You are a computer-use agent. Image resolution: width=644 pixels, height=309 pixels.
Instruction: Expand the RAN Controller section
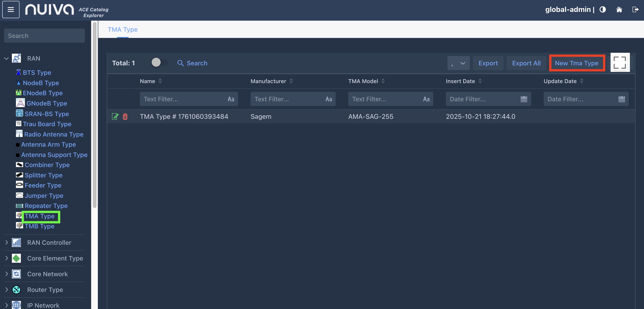point(7,243)
